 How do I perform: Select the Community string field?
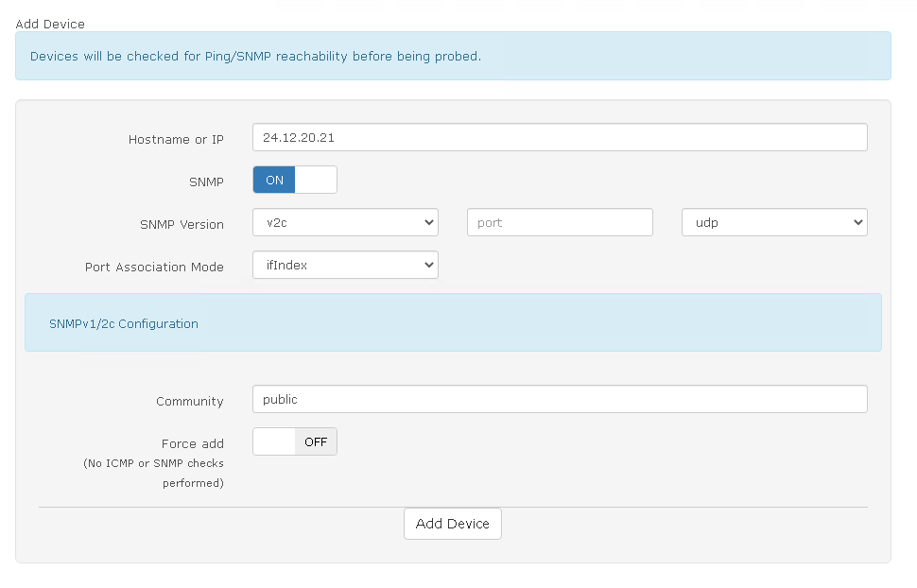560,399
